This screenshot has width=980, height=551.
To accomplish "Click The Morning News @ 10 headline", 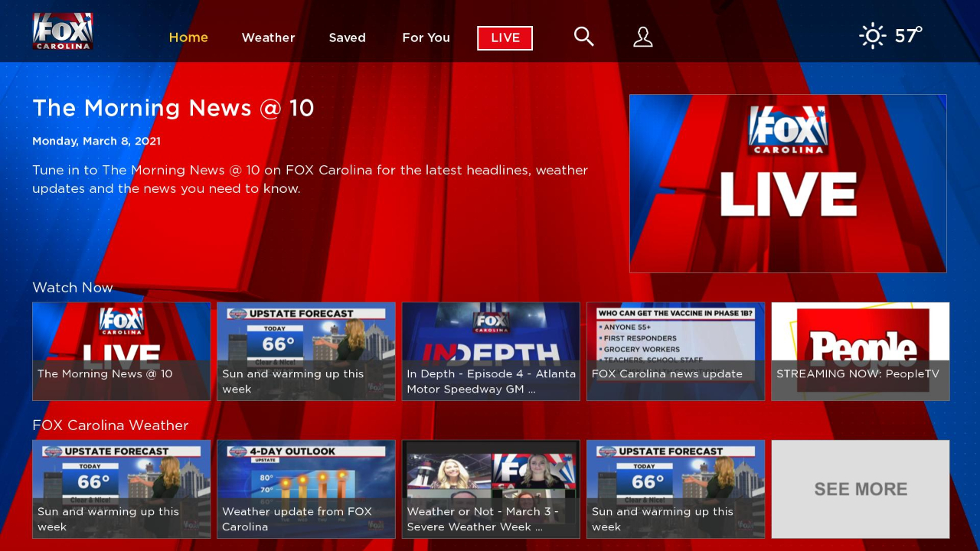I will [x=172, y=108].
